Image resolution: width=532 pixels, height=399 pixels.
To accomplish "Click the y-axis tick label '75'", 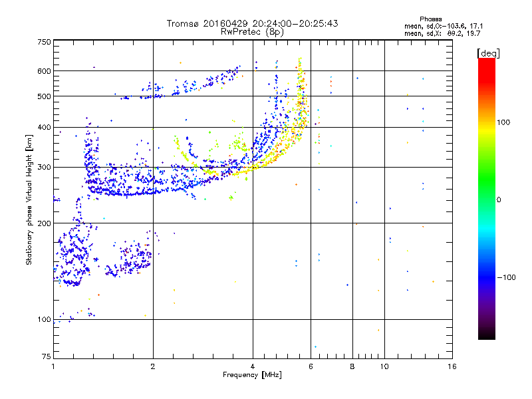I will (47, 356).
